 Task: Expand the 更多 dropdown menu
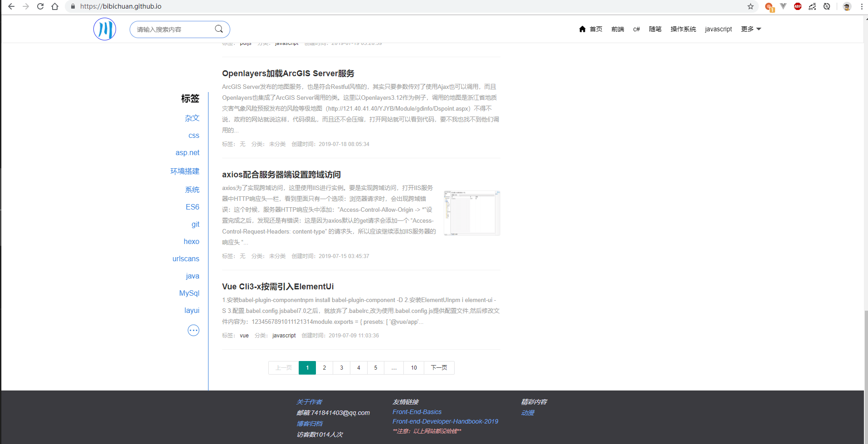pos(751,29)
